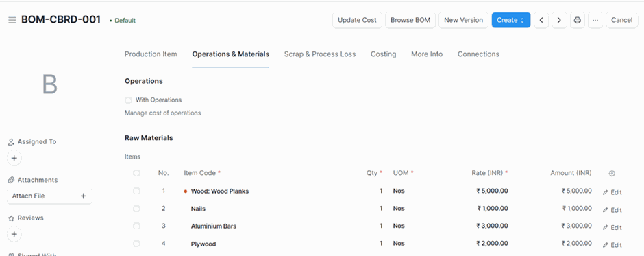The image size is (644, 256).
Task: Check the Plywood row checkbox
Action: click(136, 244)
